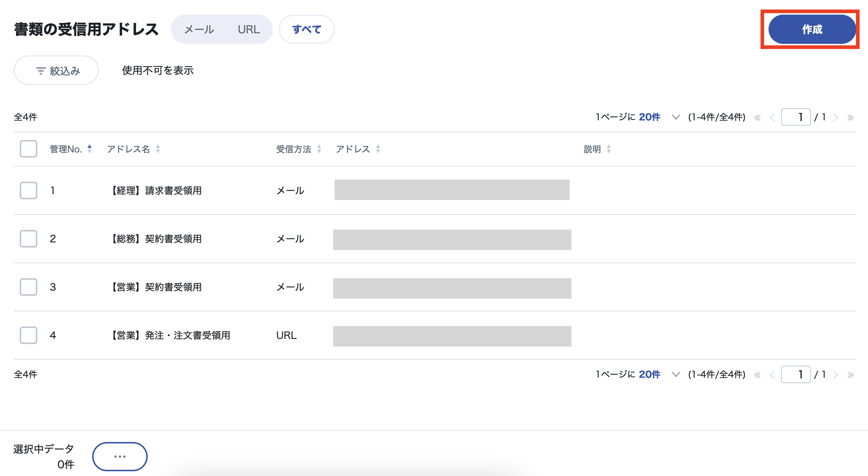Click the bottom page number input field

pos(796,374)
